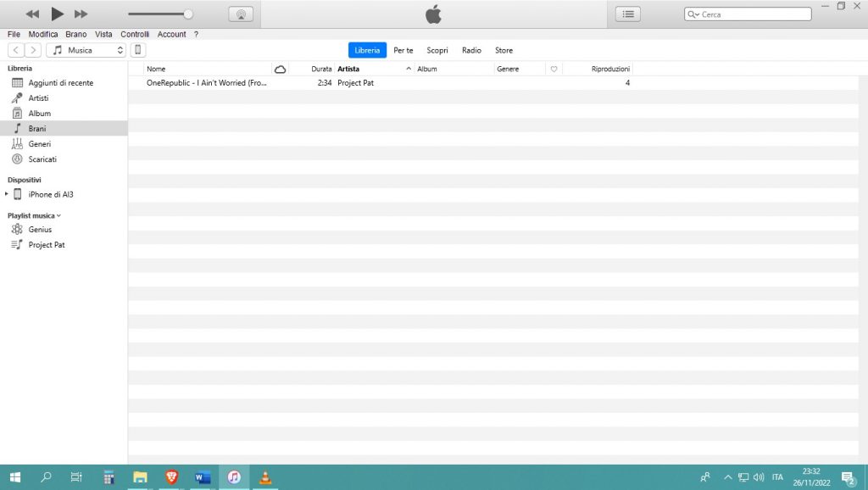Show Scaricati items in the sidebar
This screenshot has width=868, height=490.
click(x=41, y=159)
